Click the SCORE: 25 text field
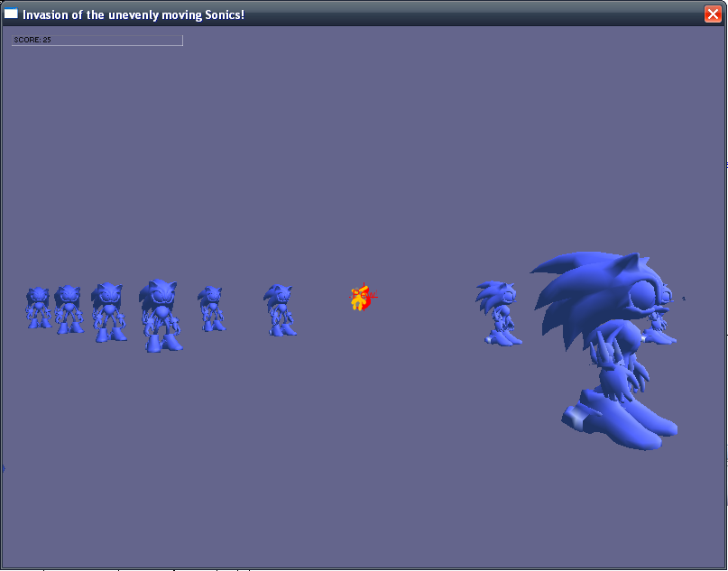Screen dimensions: 728x571 pos(97,41)
